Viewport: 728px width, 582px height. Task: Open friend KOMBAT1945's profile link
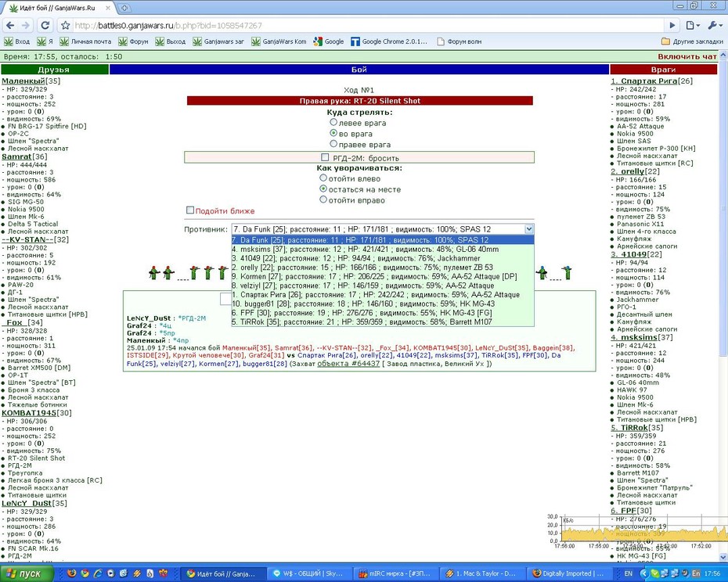pyautogui.click(x=29, y=412)
